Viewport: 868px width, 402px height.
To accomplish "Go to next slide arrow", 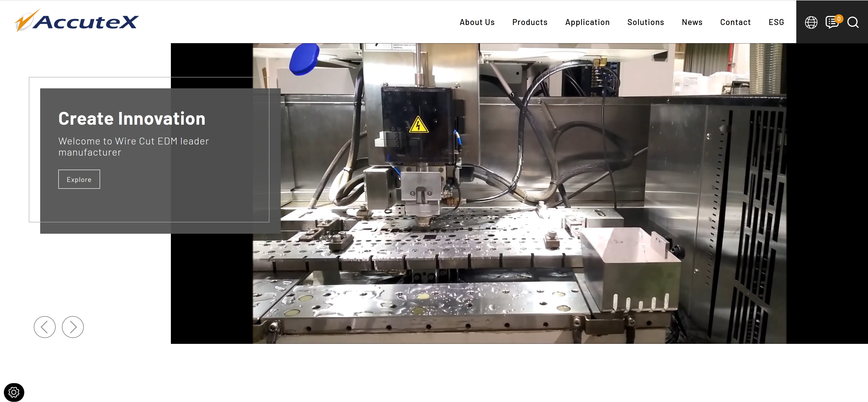I will pos(73,327).
